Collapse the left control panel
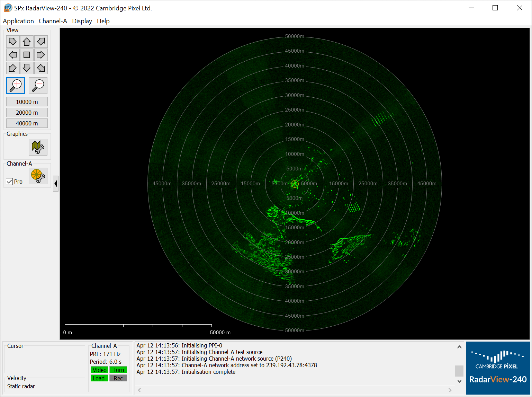Image resolution: width=532 pixels, height=397 pixels. coord(56,183)
